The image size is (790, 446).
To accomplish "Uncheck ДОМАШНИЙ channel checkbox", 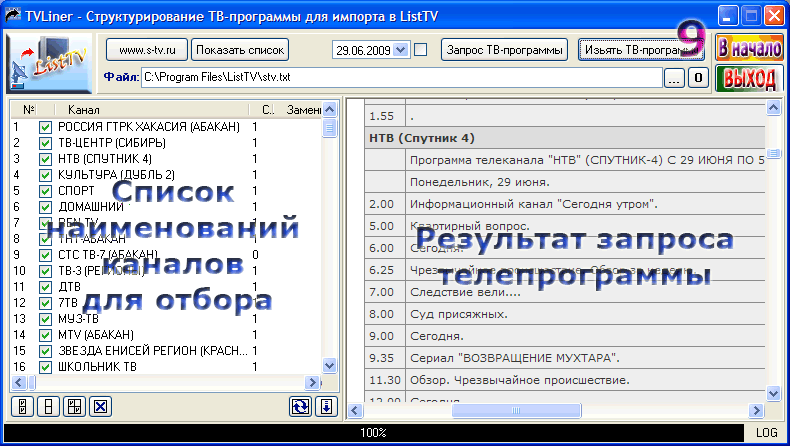I will pyautogui.click(x=45, y=207).
